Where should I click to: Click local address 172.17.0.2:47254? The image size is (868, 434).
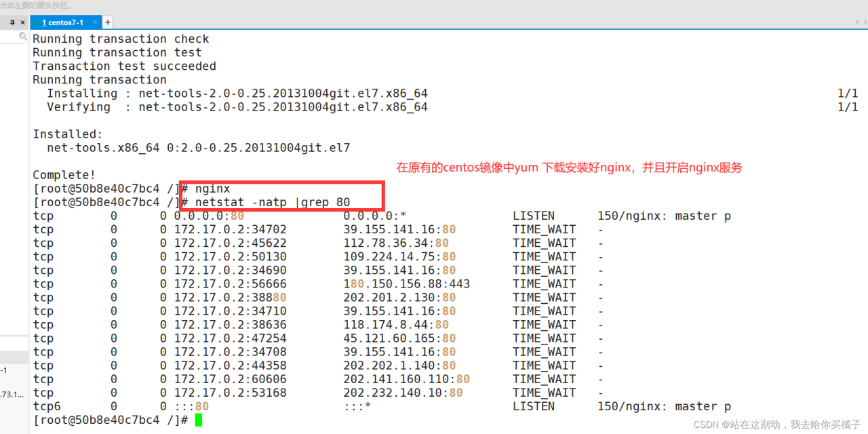(x=231, y=338)
